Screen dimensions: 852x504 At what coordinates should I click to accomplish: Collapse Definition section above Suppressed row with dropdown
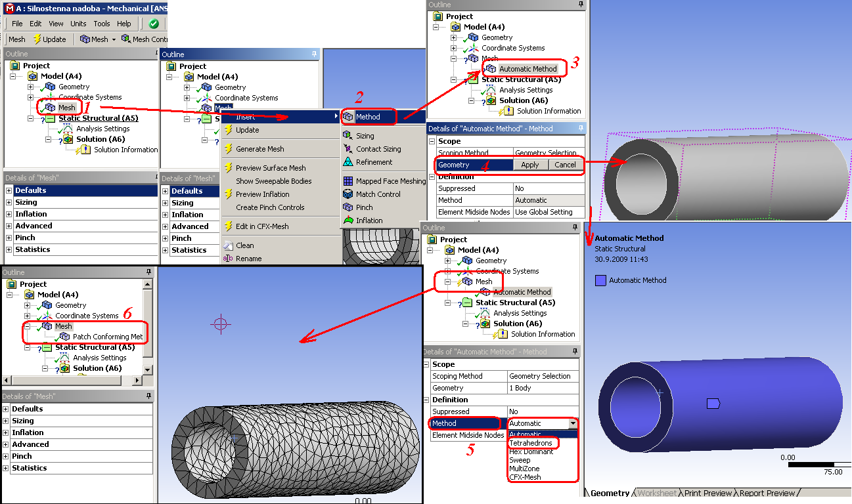click(x=426, y=400)
